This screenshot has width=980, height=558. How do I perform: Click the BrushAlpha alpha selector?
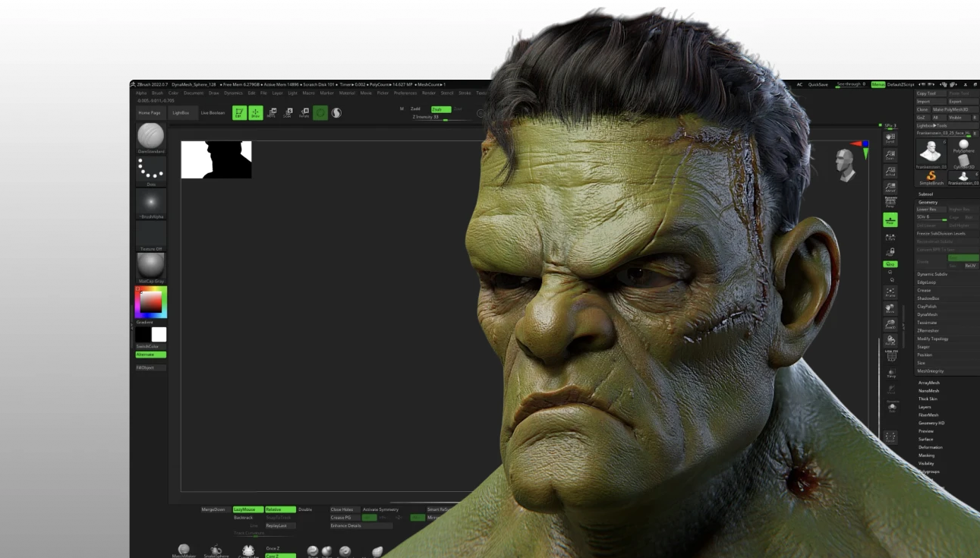pyautogui.click(x=150, y=202)
